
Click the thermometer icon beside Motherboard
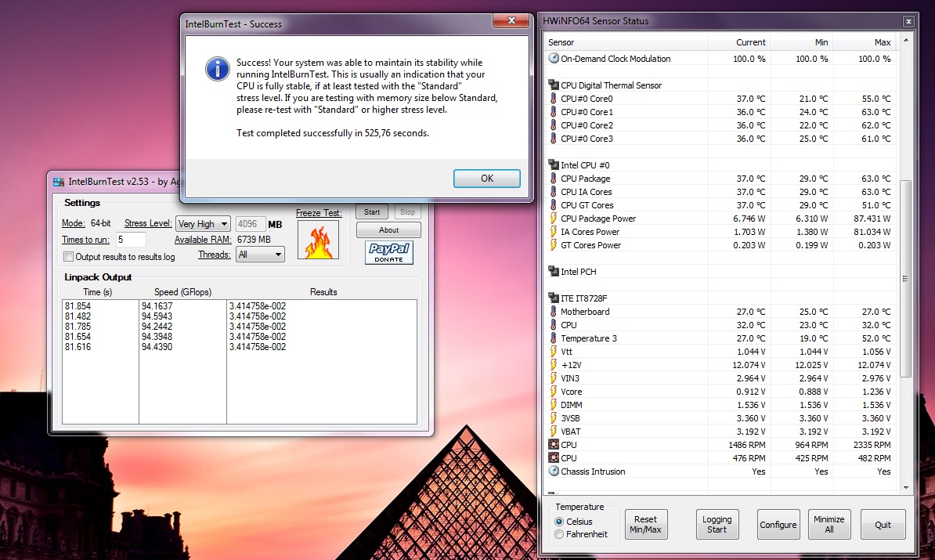tap(554, 311)
